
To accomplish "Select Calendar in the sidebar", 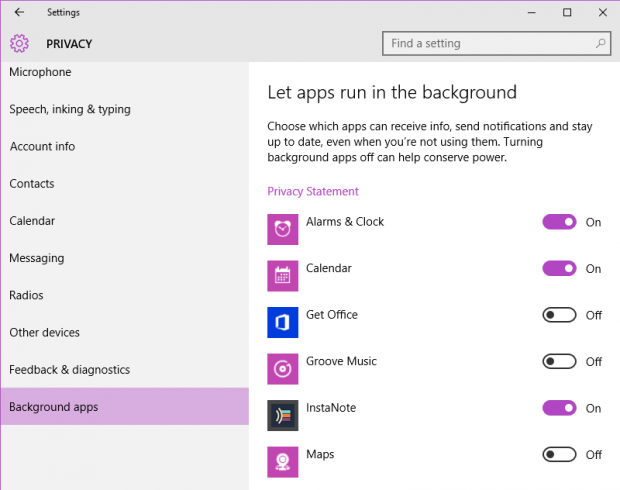I will [125, 221].
